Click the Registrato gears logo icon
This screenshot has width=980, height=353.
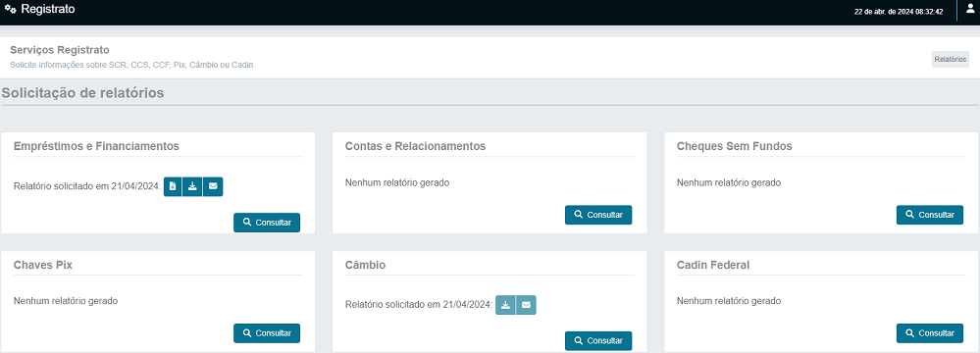point(11,10)
